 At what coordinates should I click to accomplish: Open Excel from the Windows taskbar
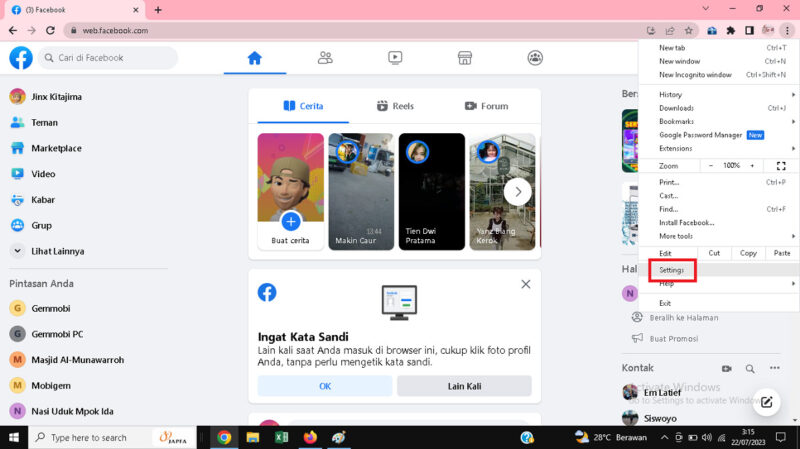pos(281,437)
